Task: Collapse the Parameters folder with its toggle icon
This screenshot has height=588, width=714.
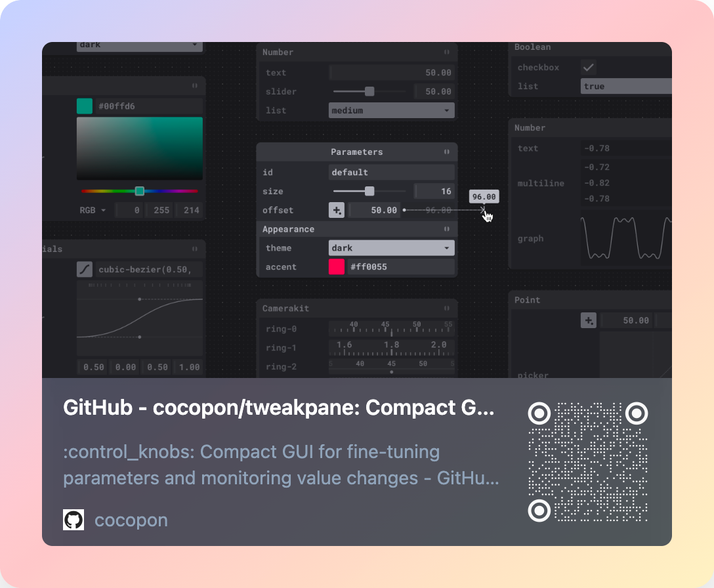Action: click(x=447, y=152)
